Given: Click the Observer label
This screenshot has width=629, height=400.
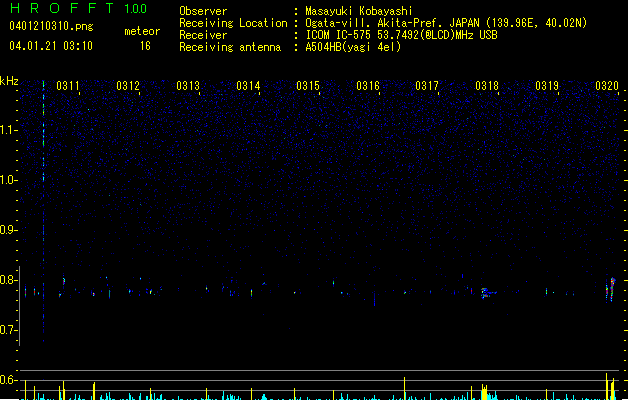Looking at the screenshot, I should [203, 11].
